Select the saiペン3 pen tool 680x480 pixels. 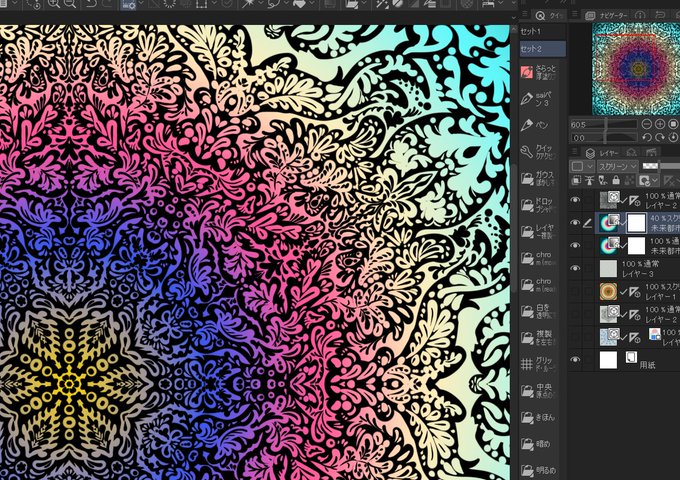(x=541, y=99)
